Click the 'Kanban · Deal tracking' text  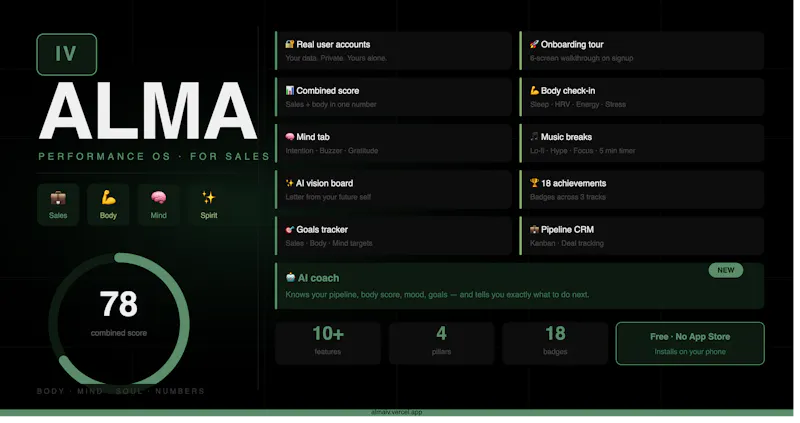click(566, 243)
